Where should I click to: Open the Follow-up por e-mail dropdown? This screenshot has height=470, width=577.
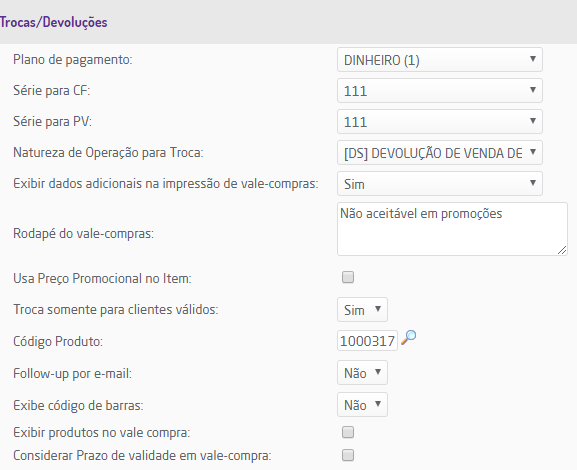(362, 373)
